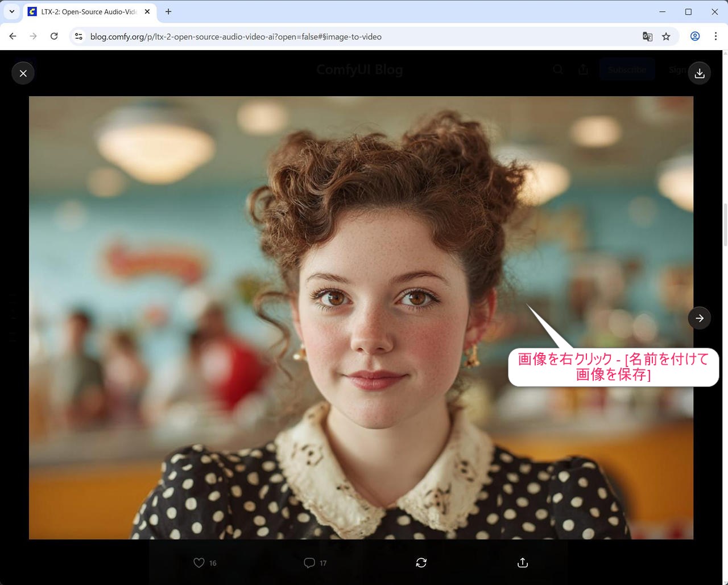728x585 pixels.
Task: Navigate back to the previous page
Action: click(13, 36)
